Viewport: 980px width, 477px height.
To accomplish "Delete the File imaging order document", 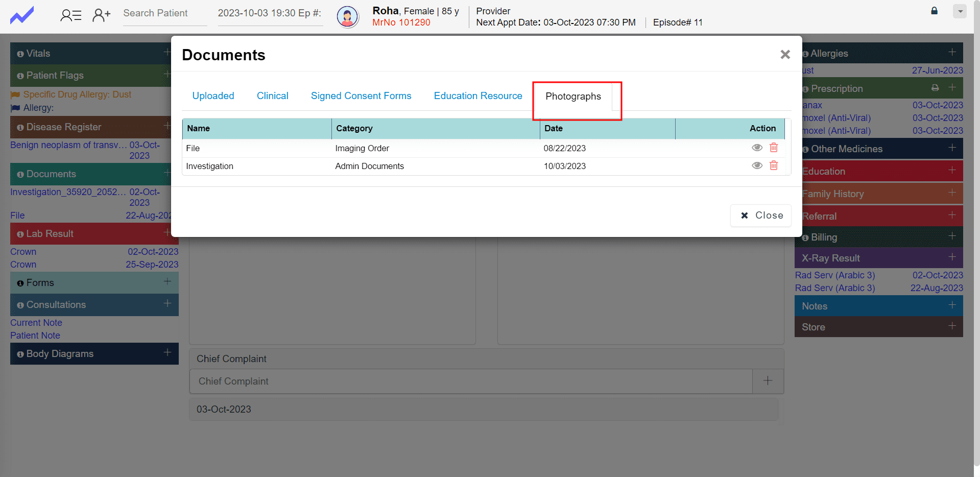I will coord(774,148).
